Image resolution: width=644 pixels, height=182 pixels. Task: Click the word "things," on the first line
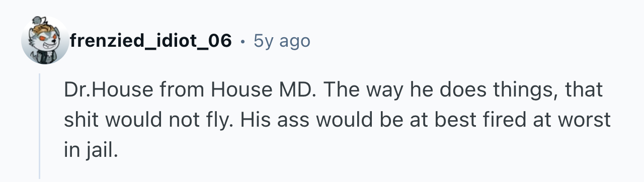(x=524, y=92)
